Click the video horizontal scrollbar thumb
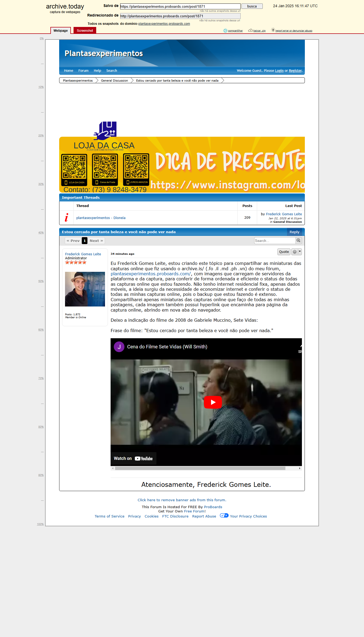 click(200, 468)
